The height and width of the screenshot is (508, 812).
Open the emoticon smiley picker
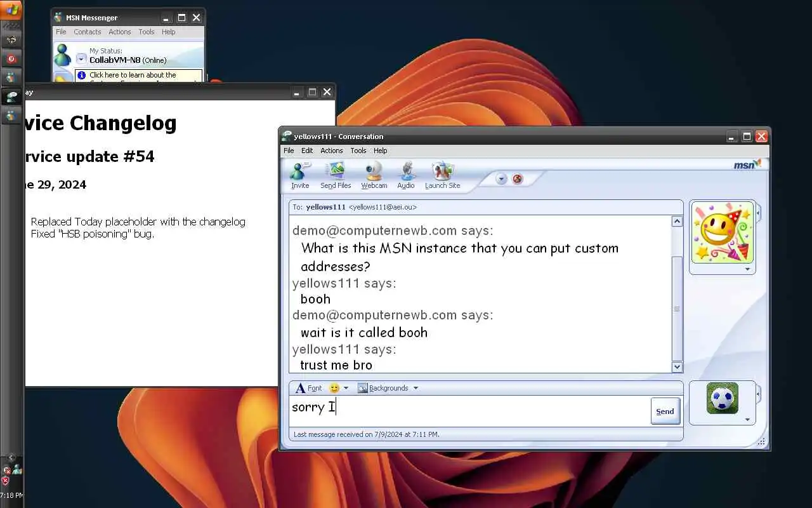[334, 388]
